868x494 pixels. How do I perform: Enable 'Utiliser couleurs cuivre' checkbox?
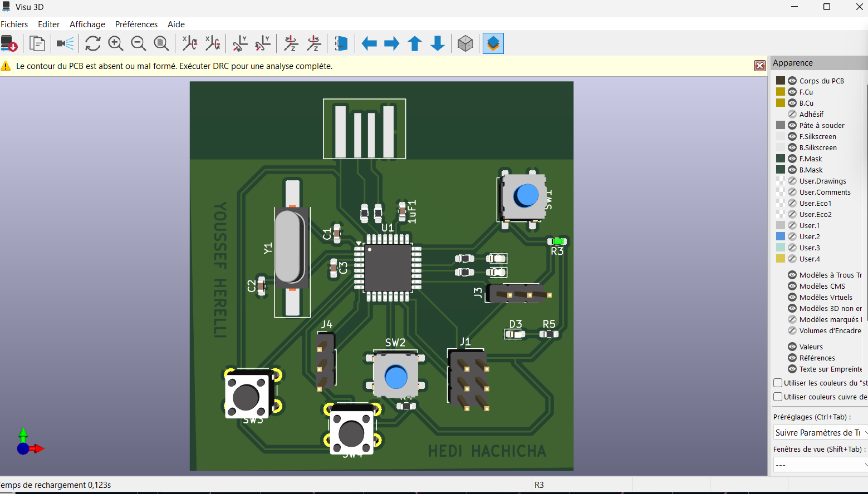point(778,397)
